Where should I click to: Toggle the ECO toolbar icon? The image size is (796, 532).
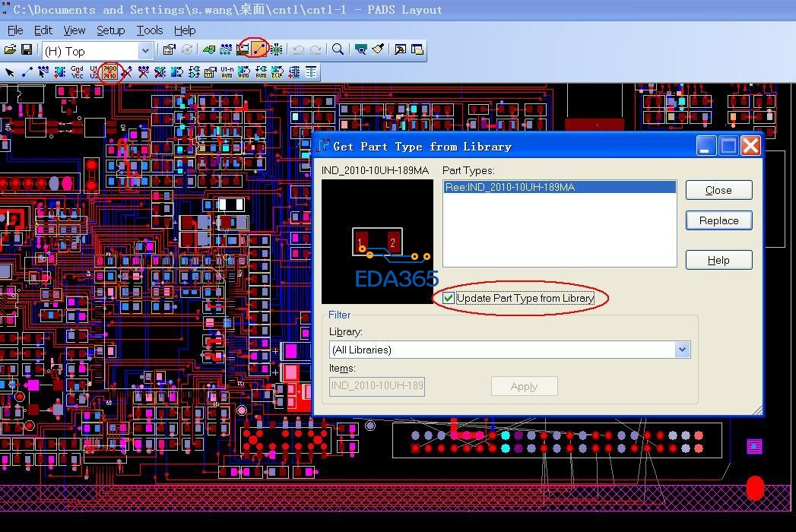(259, 49)
